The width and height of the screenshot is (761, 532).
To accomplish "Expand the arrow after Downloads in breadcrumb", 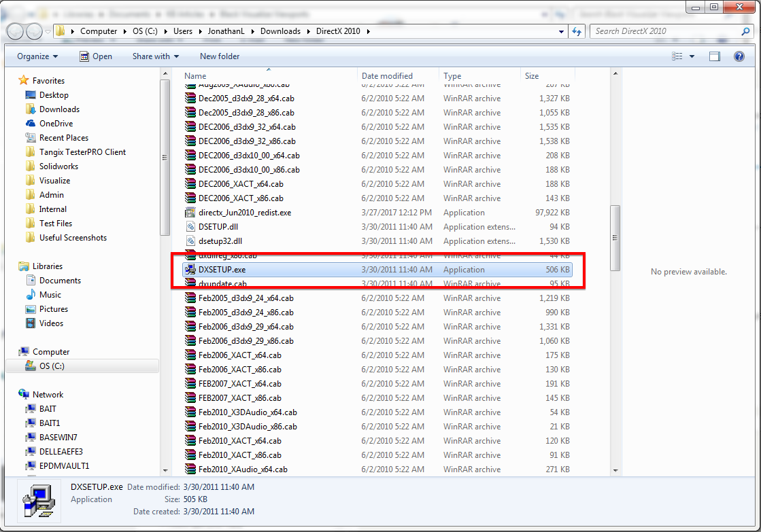I will (x=309, y=31).
